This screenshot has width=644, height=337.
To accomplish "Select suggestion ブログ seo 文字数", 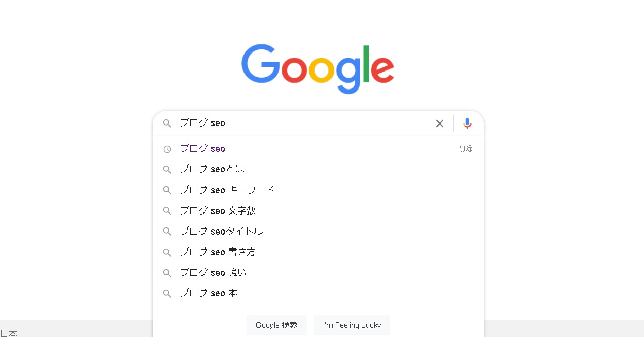I will [x=217, y=211].
